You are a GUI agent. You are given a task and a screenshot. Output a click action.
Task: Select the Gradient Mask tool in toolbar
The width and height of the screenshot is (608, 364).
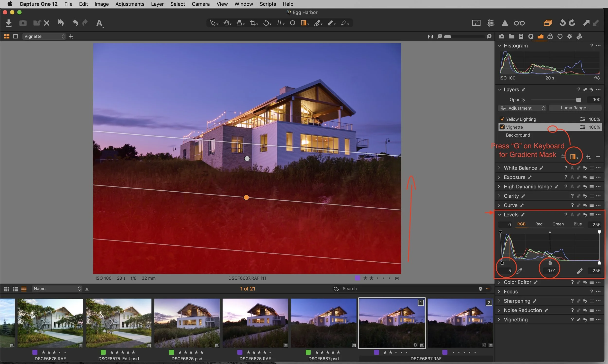click(x=305, y=23)
